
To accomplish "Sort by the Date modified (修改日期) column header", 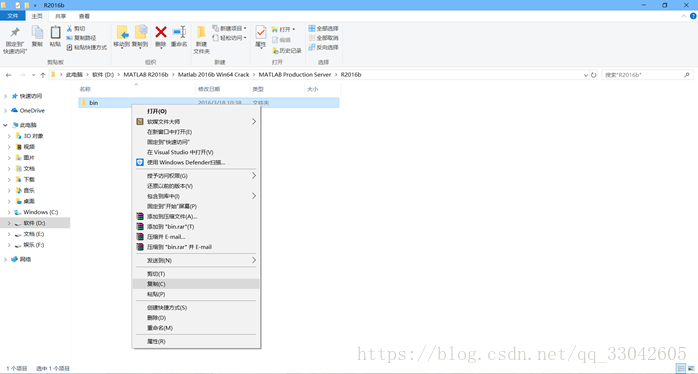I will click(223, 89).
